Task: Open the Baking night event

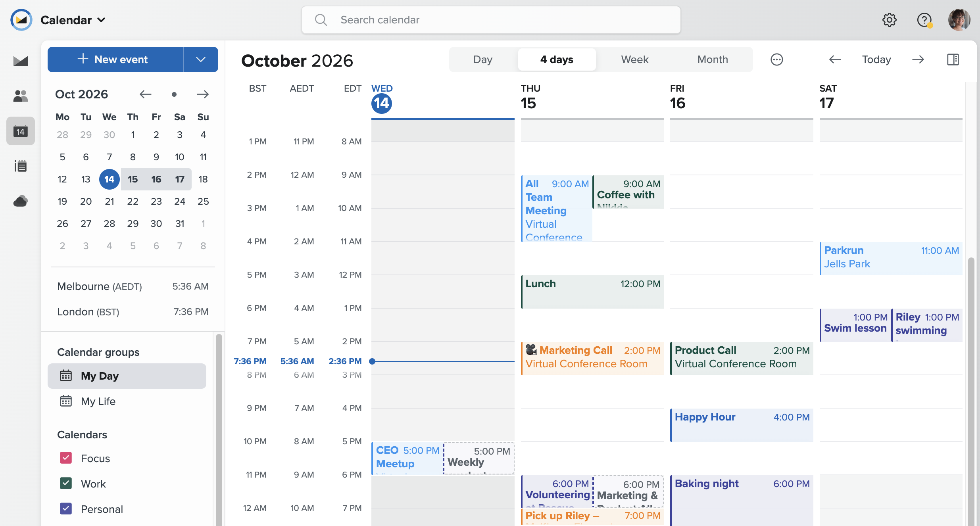Action: [742, 500]
